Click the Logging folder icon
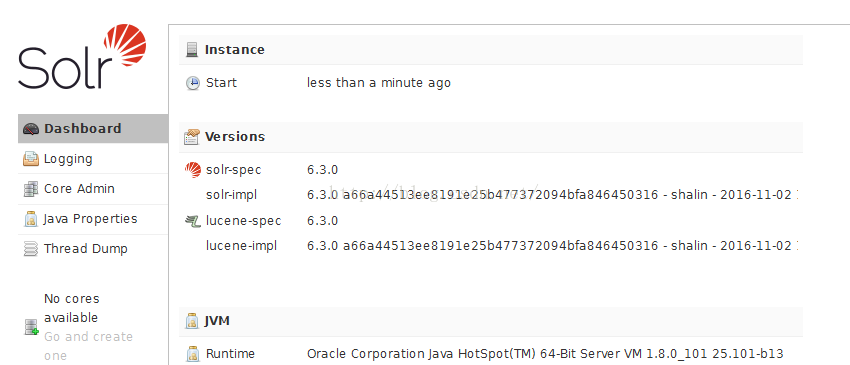 tap(31, 159)
